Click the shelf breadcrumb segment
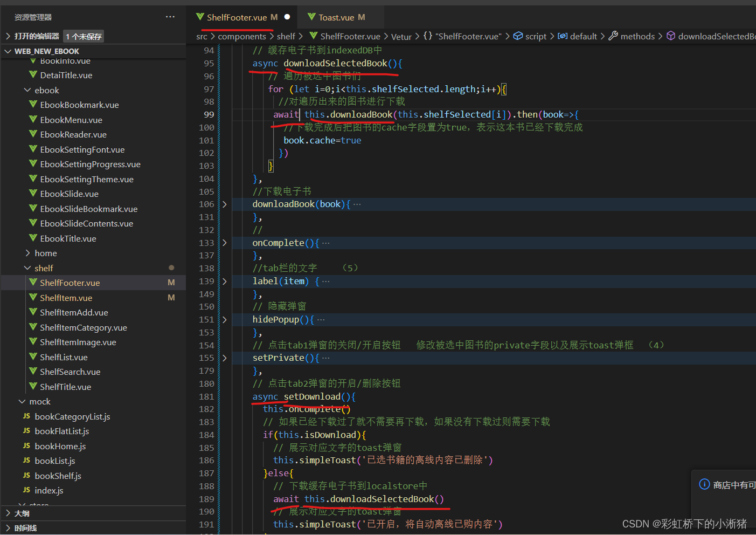Screen dimensions: 756x535 (286, 36)
